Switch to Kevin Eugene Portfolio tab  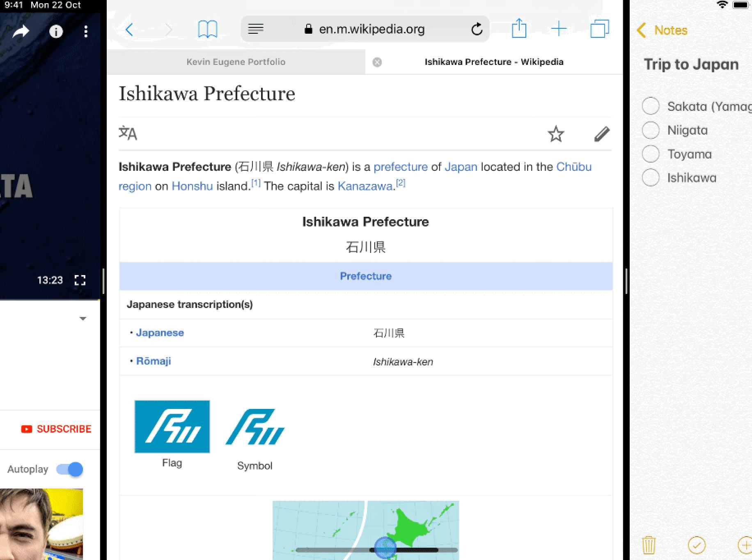236,62
